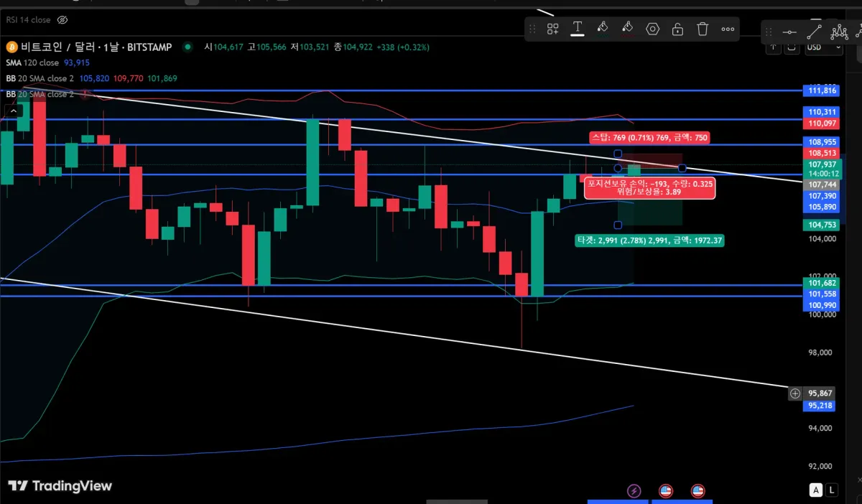
Task: Click the 100,990 price level label
Action: click(822, 305)
